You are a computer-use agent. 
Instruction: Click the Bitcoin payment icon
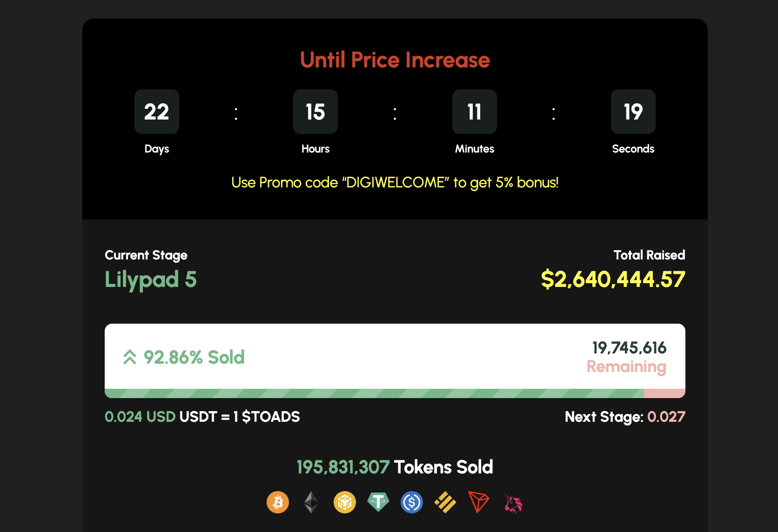click(278, 503)
